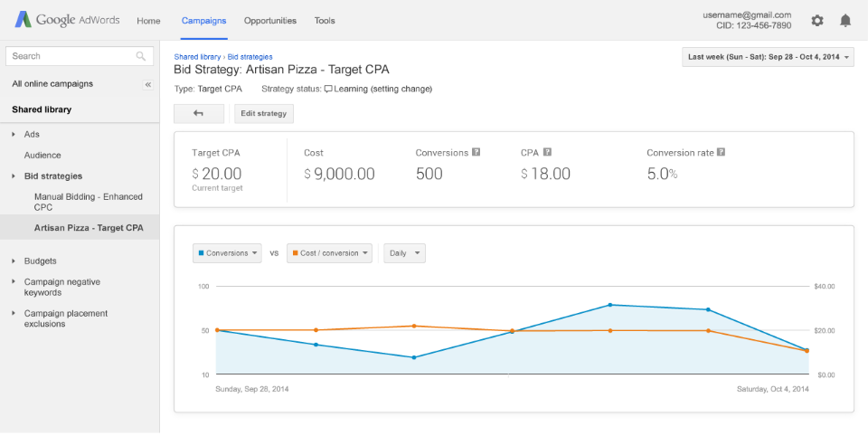Click the back arrow button
868x436 pixels.
[198, 113]
